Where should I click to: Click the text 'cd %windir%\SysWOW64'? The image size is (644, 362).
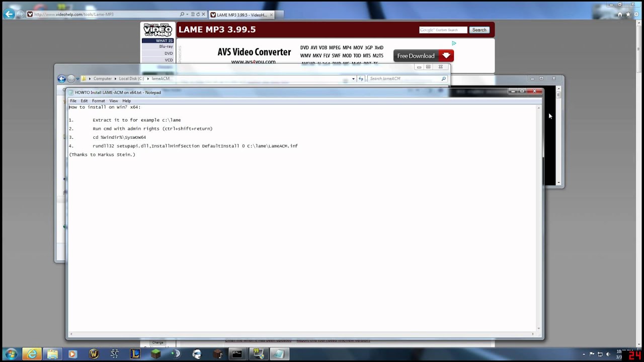click(119, 137)
